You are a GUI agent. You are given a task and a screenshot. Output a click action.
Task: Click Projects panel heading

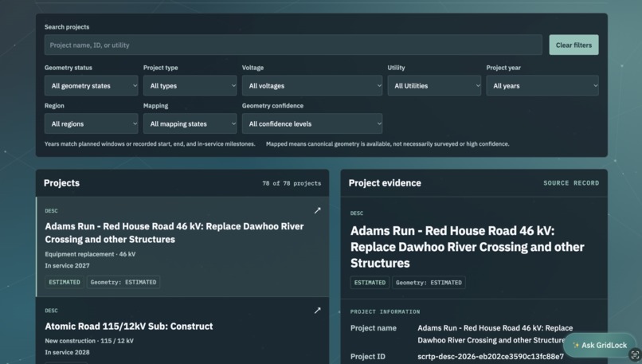pyautogui.click(x=61, y=183)
